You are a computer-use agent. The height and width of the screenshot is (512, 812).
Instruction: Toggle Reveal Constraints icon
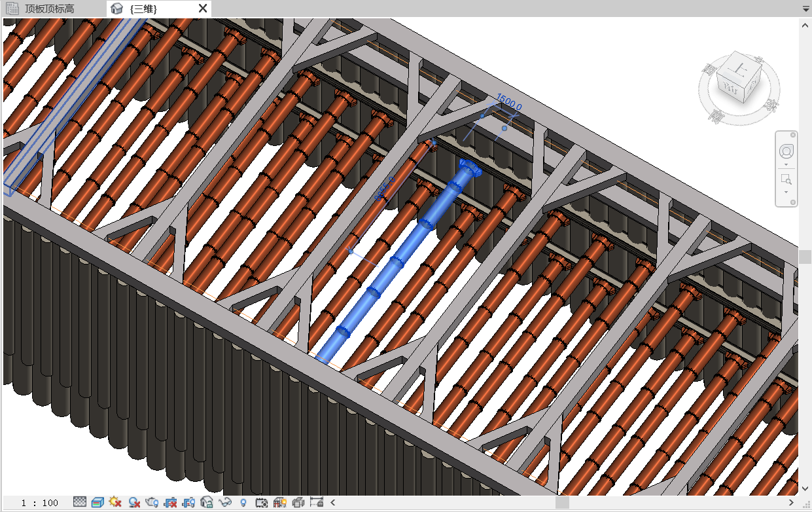(317, 502)
